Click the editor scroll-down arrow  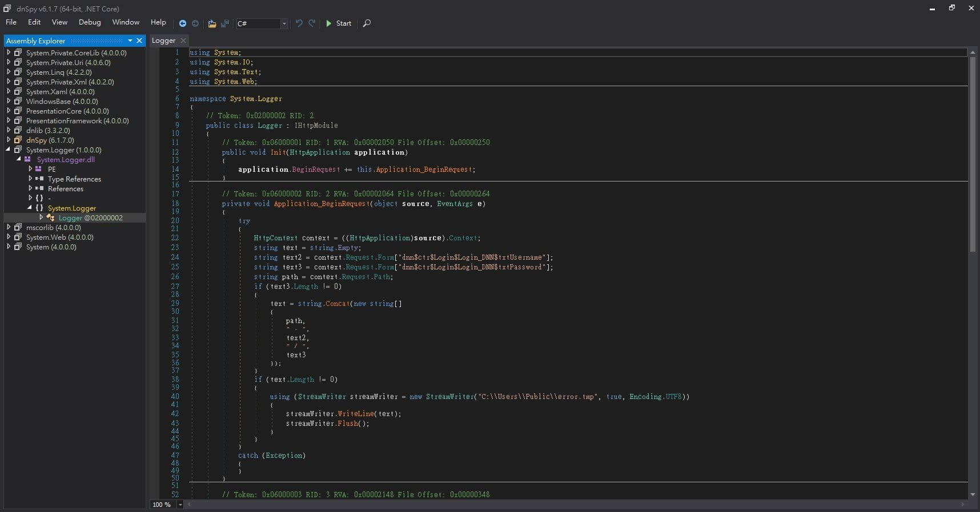973,494
